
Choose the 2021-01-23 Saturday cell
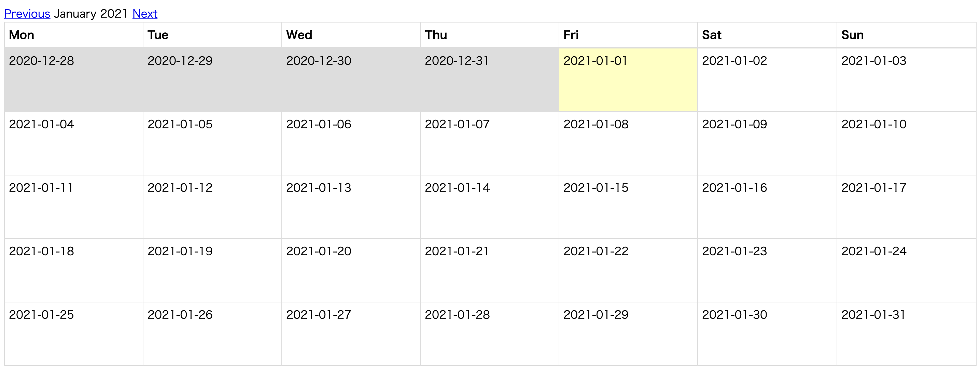click(x=767, y=270)
